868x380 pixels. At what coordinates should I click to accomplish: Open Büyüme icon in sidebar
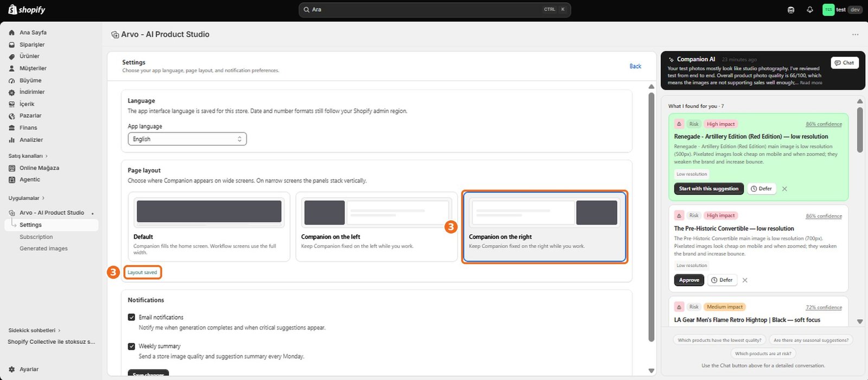point(12,80)
